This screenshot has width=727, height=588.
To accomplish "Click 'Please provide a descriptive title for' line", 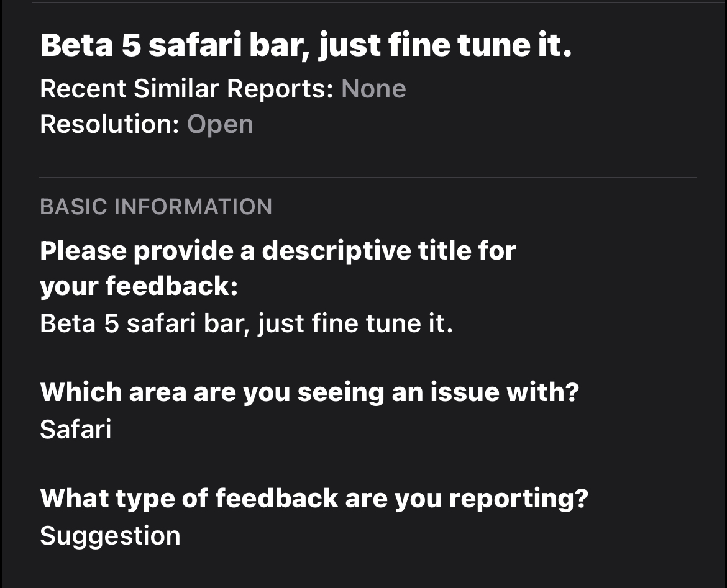I will coord(278,251).
